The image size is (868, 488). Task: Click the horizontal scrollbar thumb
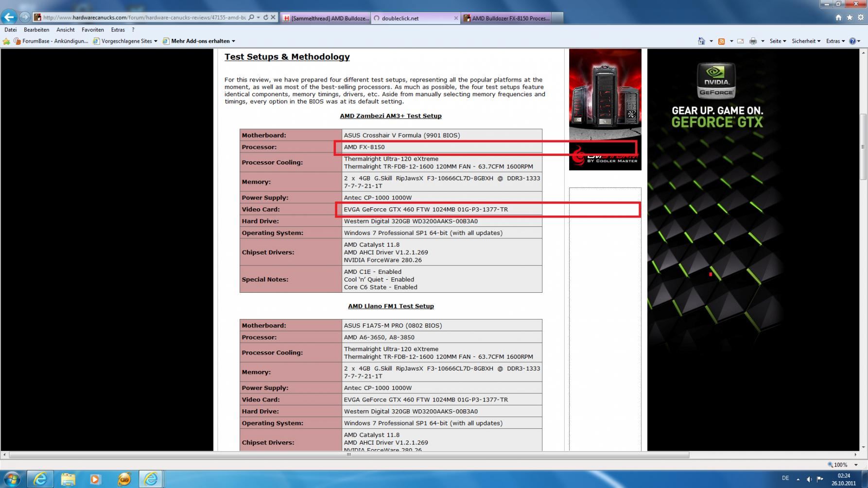click(x=349, y=455)
